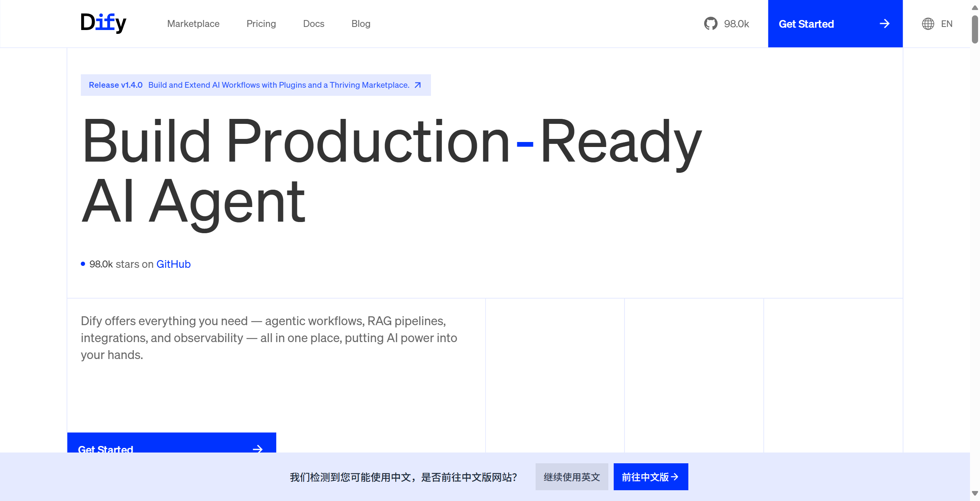Open the Marketplace nav item

click(193, 24)
